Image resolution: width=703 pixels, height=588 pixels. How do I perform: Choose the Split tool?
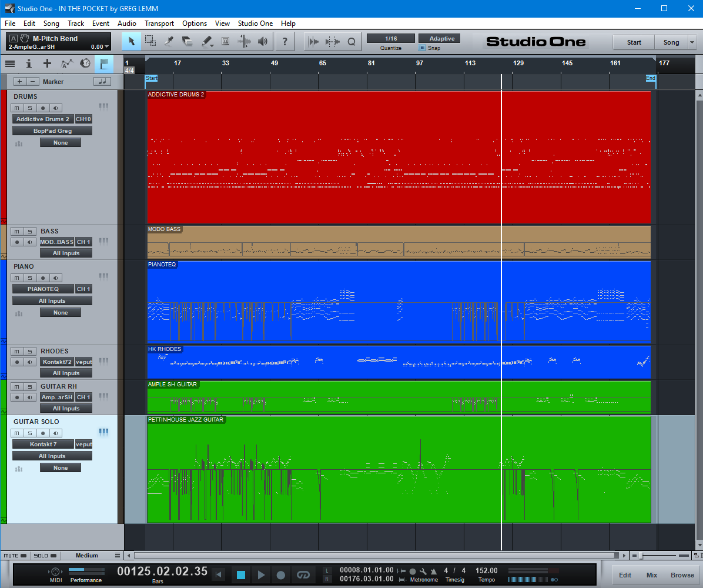[x=169, y=42]
